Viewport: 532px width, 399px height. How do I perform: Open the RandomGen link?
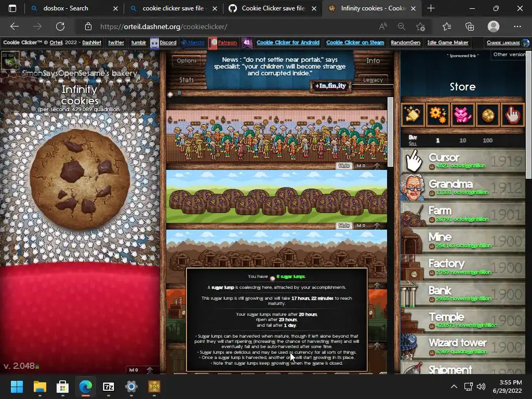pos(405,43)
